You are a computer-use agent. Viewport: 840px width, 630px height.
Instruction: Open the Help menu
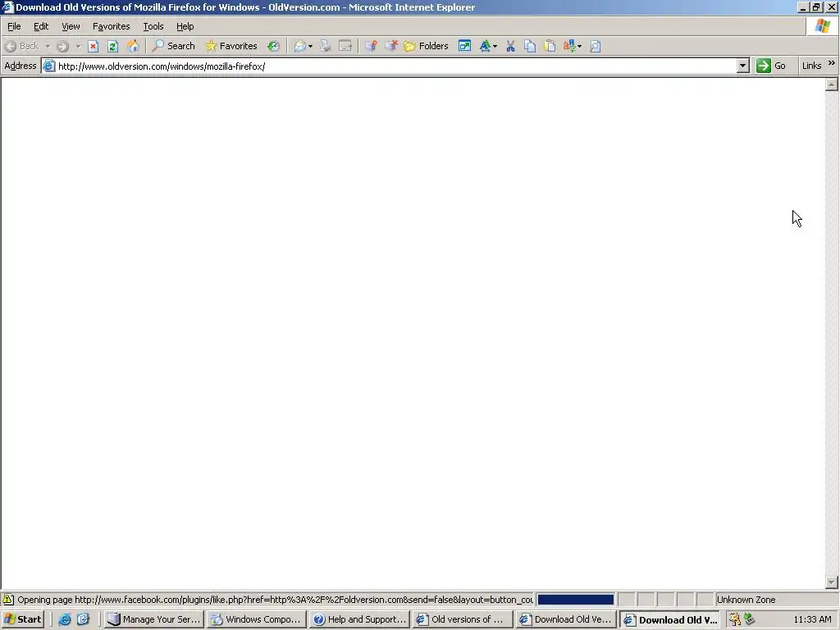pos(185,26)
